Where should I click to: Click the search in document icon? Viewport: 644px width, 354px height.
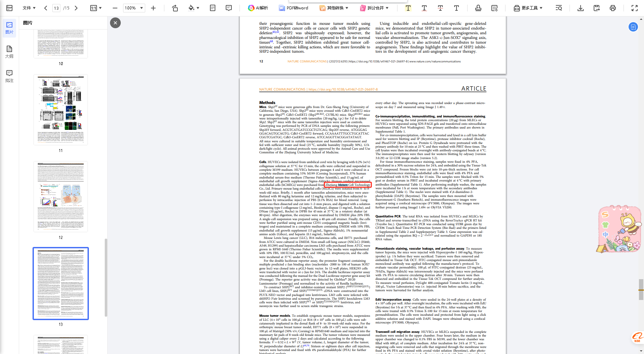click(x=558, y=8)
